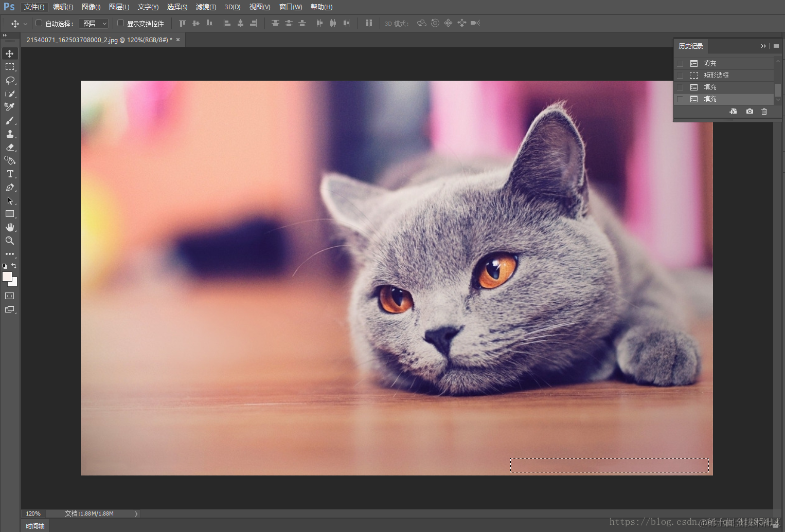Click Auto-Align Layers icon
The width and height of the screenshot is (785, 532).
click(x=369, y=23)
